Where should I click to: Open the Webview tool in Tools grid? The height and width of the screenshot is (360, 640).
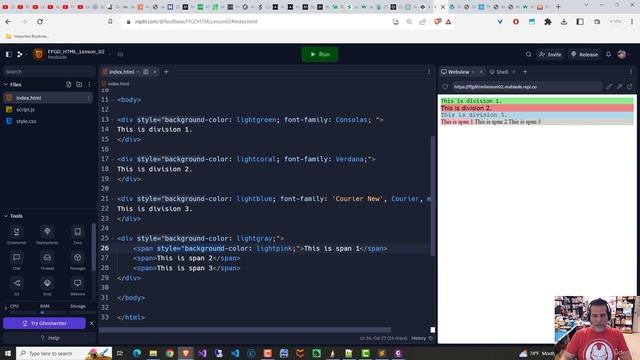tap(78, 287)
